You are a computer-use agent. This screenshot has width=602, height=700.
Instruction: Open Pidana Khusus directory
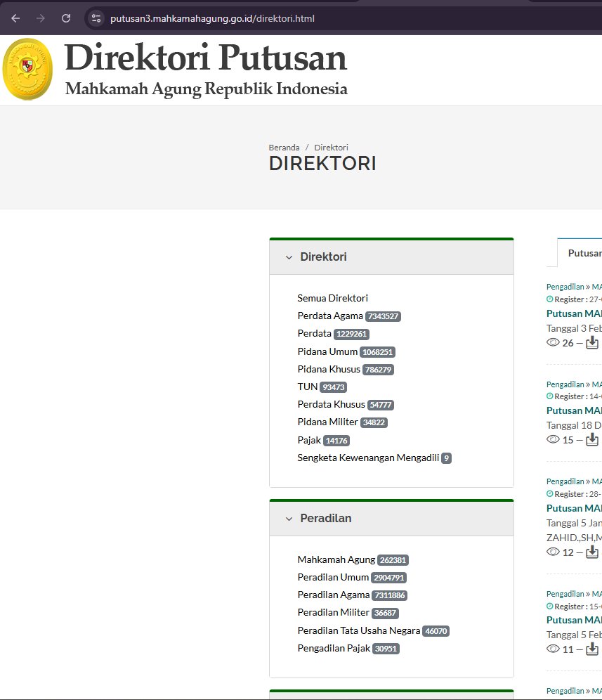[x=329, y=369]
